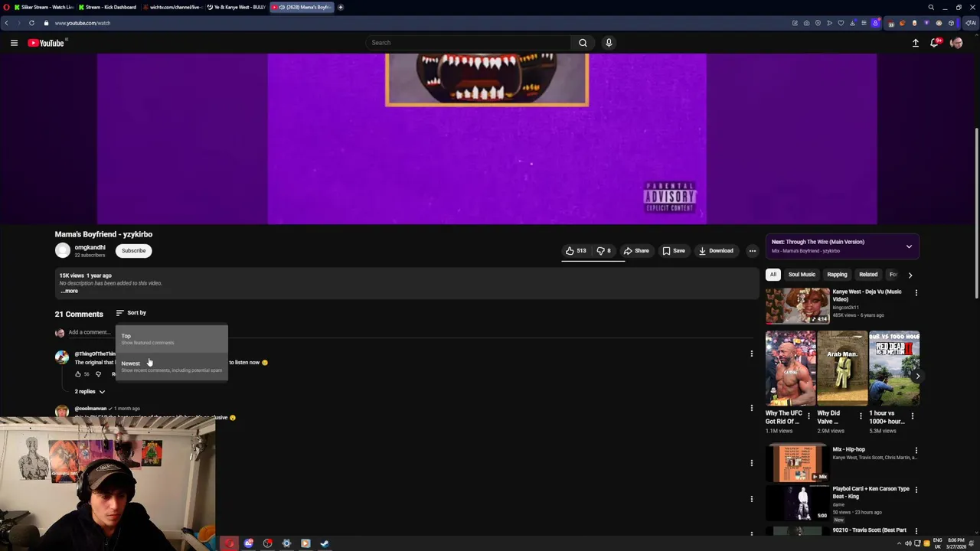Open options for Deja Vu video
Viewport: 980px width, 551px height.
pos(916,292)
